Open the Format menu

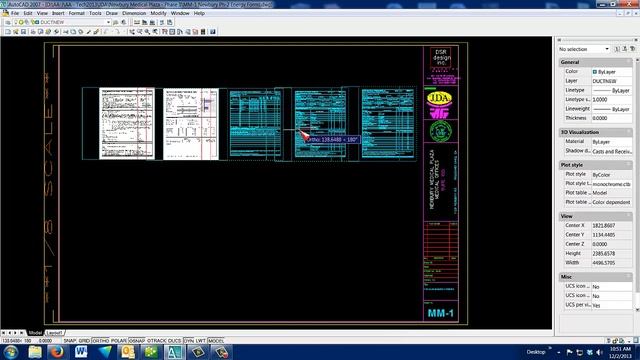click(x=76, y=13)
